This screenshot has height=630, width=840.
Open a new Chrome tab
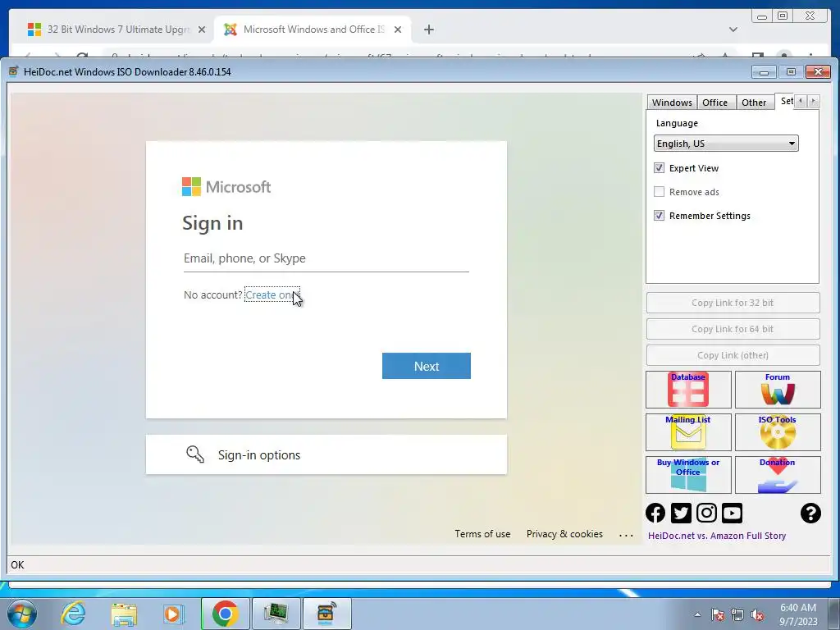point(428,30)
